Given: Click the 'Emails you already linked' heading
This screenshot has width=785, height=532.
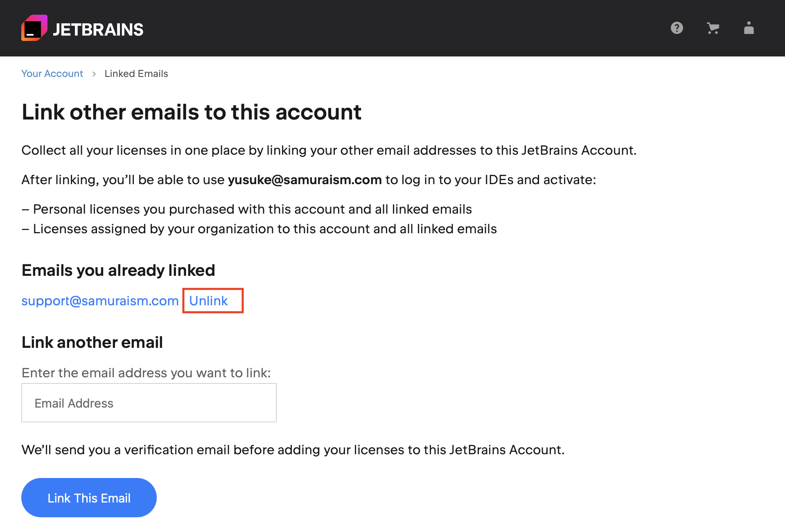Looking at the screenshot, I should (x=118, y=270).
